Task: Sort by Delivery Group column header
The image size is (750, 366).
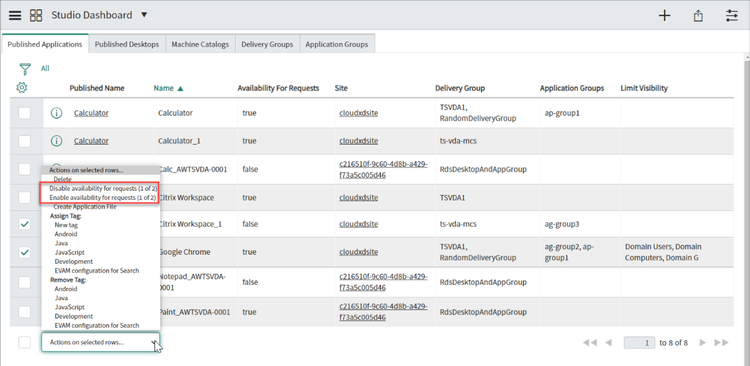Action: click(x=460, y=88)
